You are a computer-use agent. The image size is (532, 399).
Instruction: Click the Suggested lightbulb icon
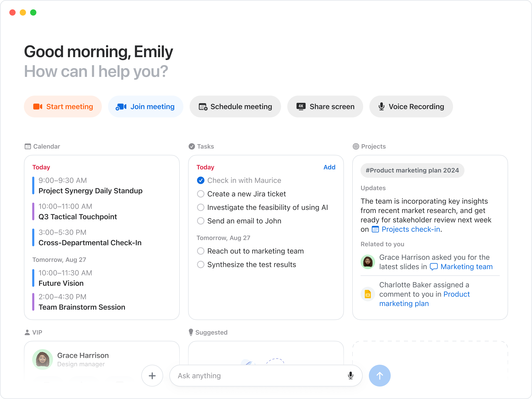(x=191, y=332)
